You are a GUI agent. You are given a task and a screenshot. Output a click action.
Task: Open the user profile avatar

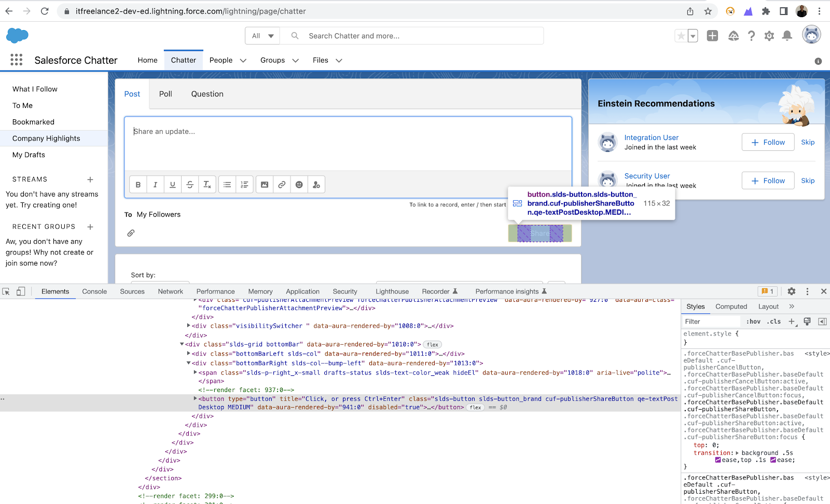(811, 35)
